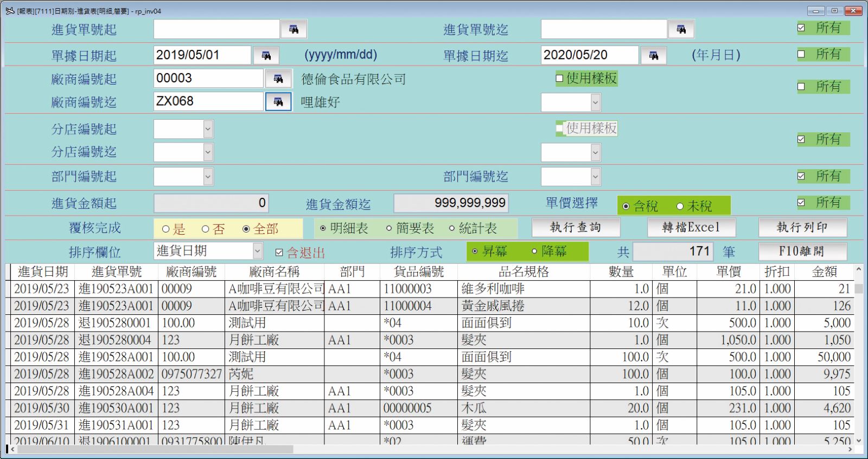The height and width of the screenshot is (459, 868).
Task: Open vendor template dropdown under 使用樣板
Action: [595, 102]
